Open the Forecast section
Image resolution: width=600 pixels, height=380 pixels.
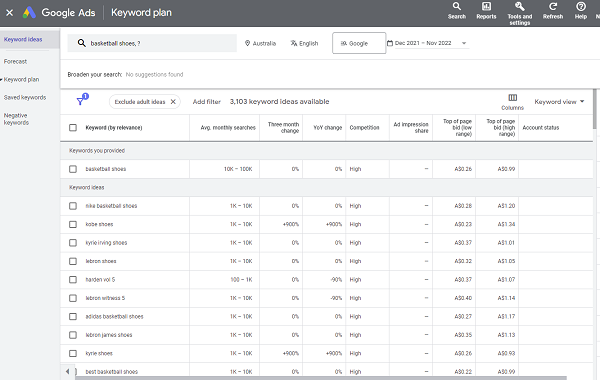click(15, 61)
